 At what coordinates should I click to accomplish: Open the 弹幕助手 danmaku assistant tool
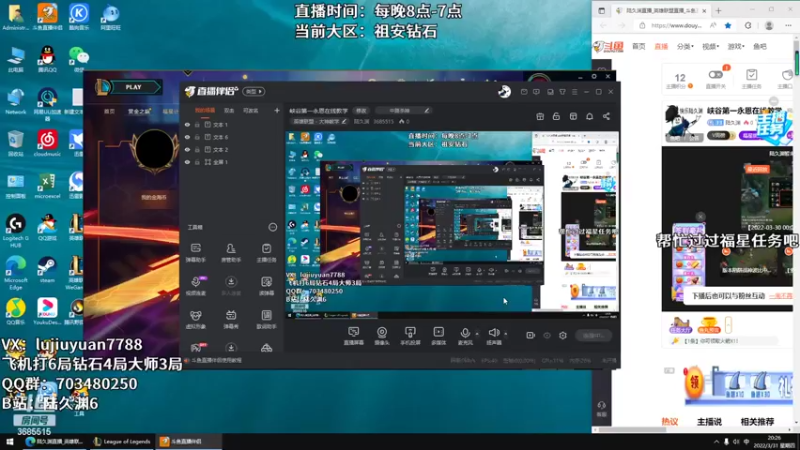coord(196,253)
